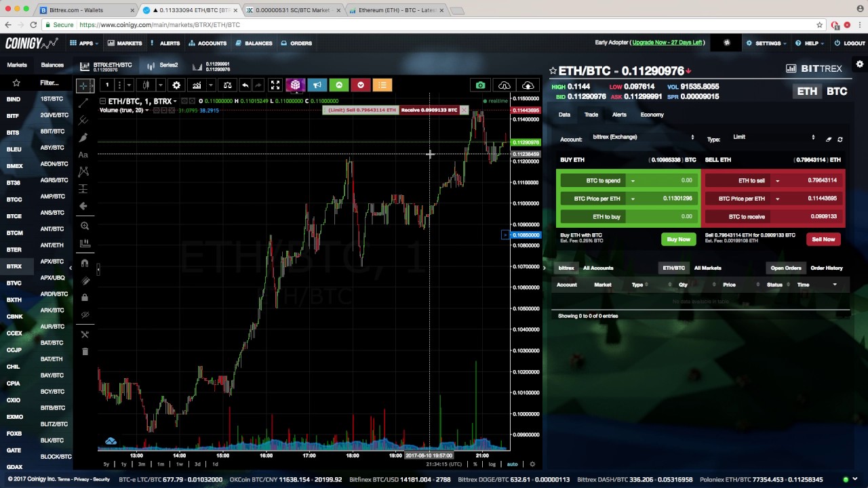Open the Data tab in market panel

coord(564,115)
